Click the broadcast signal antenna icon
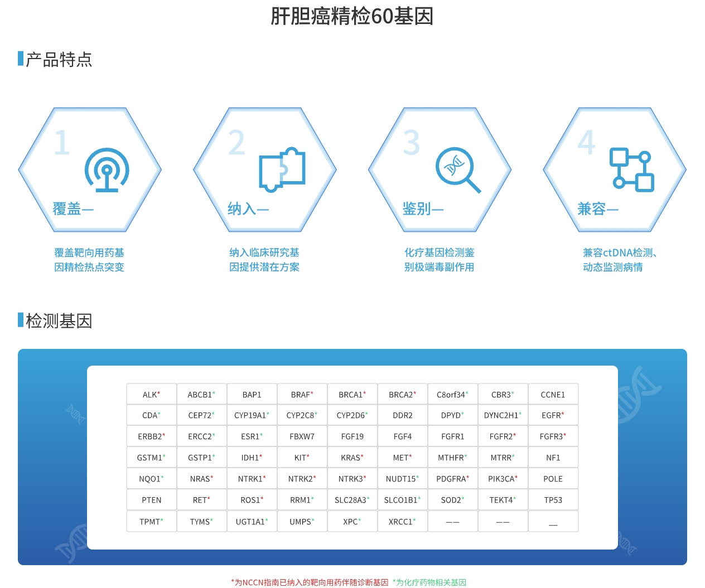The height and width of the screenshot is (588, 705). click(x=107, y=170)
